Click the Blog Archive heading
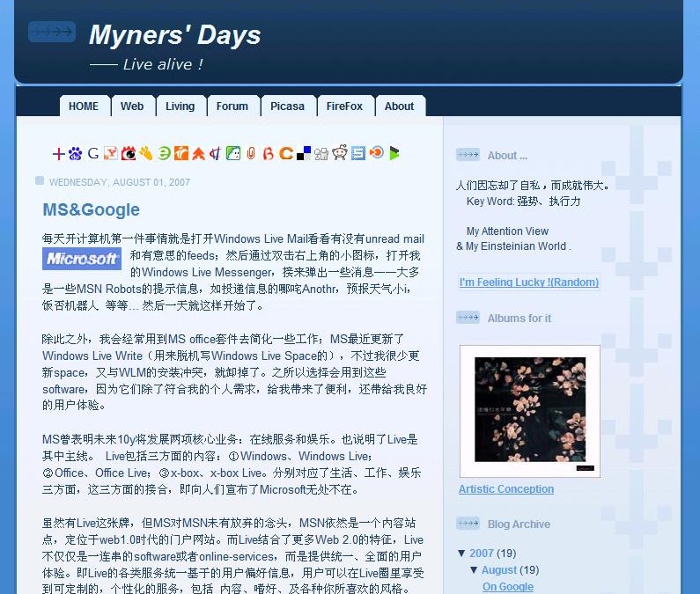The image size is (700, 594). 519,524
